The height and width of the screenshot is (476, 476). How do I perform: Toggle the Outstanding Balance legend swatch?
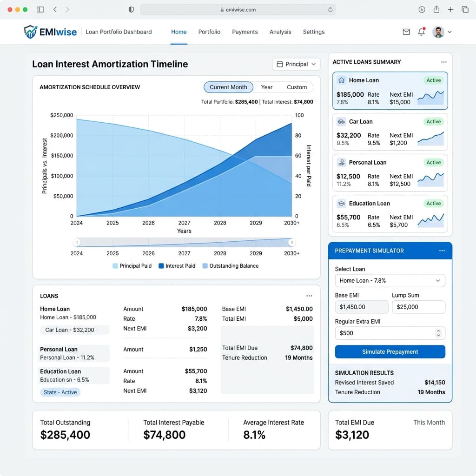point(205,266)
